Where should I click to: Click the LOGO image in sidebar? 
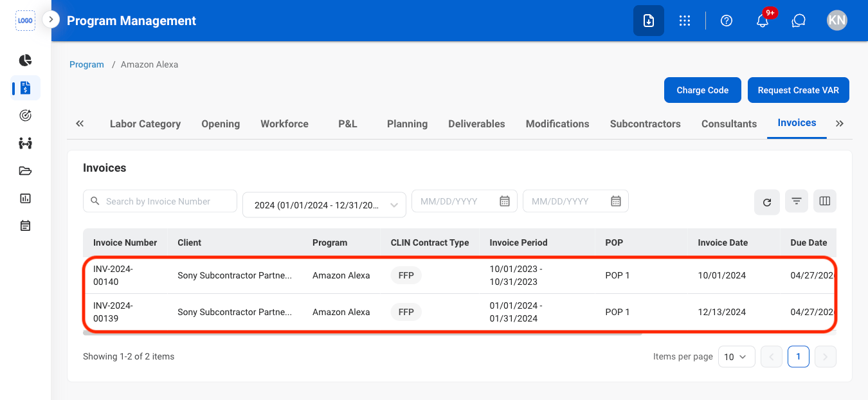point(26,21)
